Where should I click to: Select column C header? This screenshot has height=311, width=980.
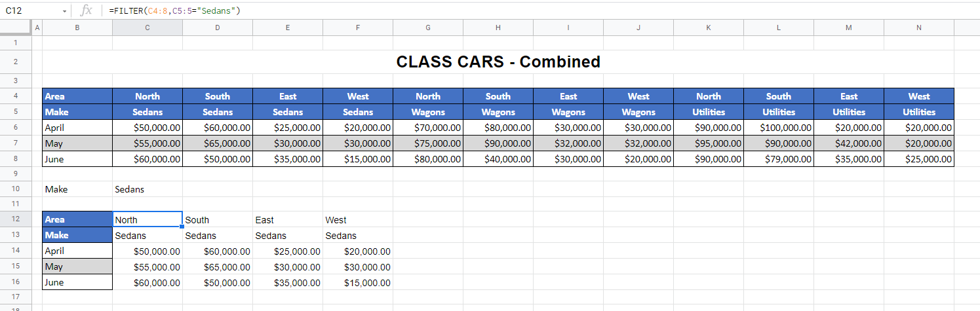tap(147, 27)
